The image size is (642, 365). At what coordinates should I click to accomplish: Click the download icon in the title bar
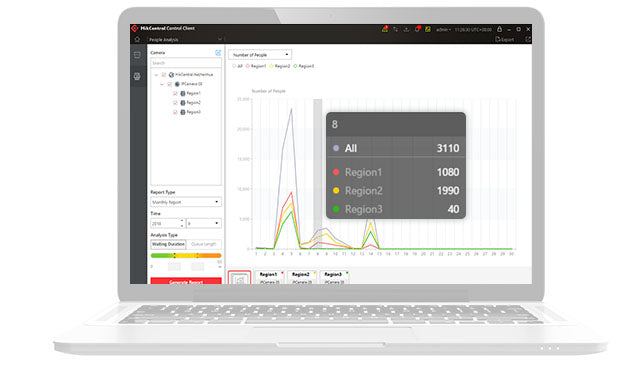pos(406,29)
